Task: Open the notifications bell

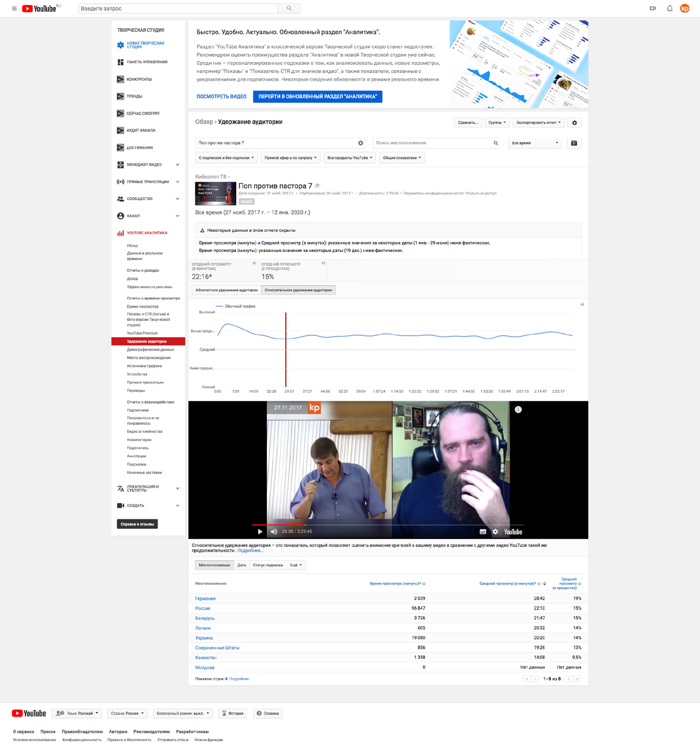Action: pyautogui.click(x=669, y=9)
